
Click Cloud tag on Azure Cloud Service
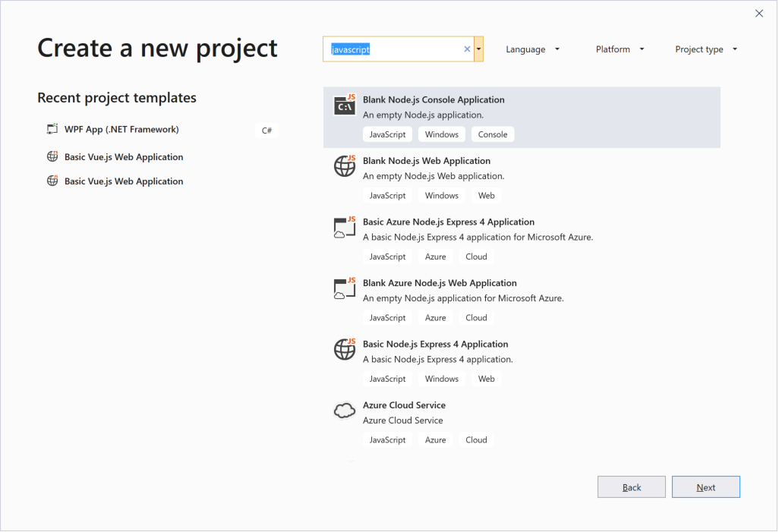tap(477, 440)
